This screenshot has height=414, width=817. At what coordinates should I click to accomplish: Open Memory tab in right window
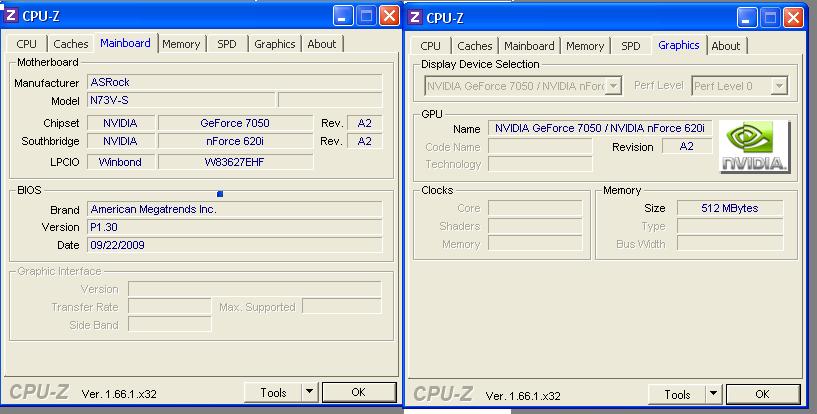[x=585, y=46]
